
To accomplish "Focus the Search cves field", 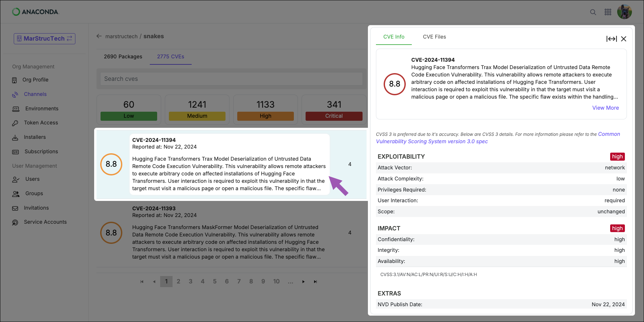I will click(x=232, y=79).
